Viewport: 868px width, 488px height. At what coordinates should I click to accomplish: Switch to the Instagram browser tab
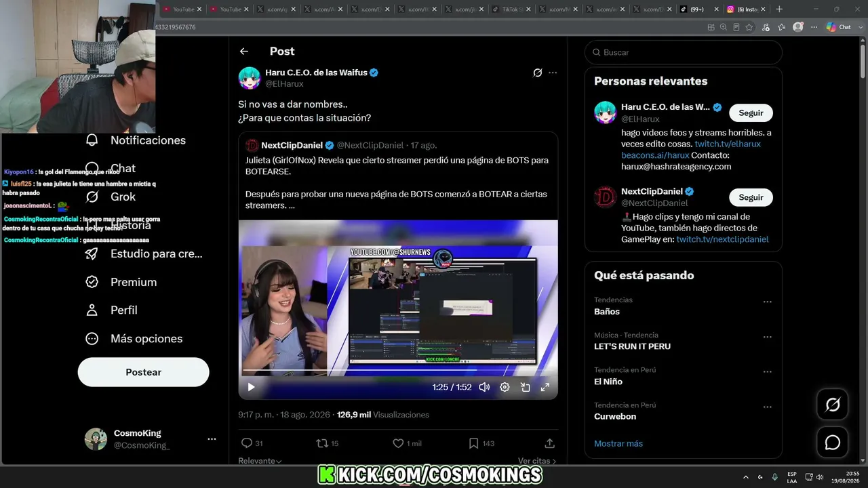(747, 9)
